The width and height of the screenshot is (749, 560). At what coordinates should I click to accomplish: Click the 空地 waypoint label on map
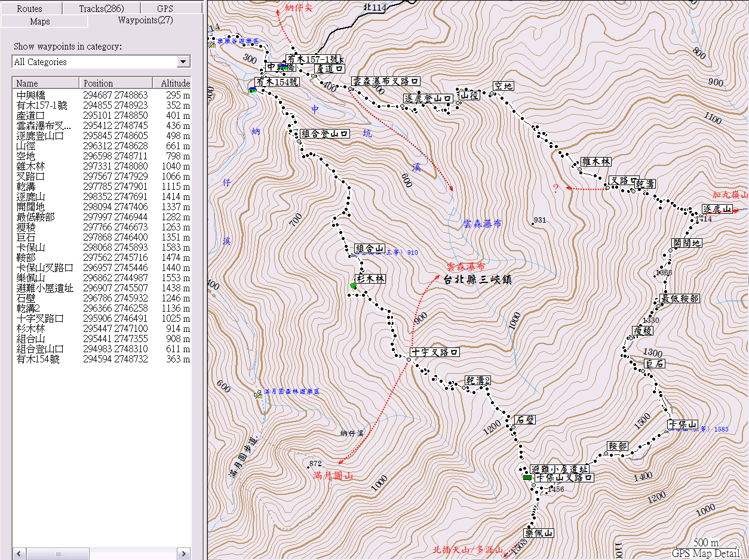coord(504,86)
